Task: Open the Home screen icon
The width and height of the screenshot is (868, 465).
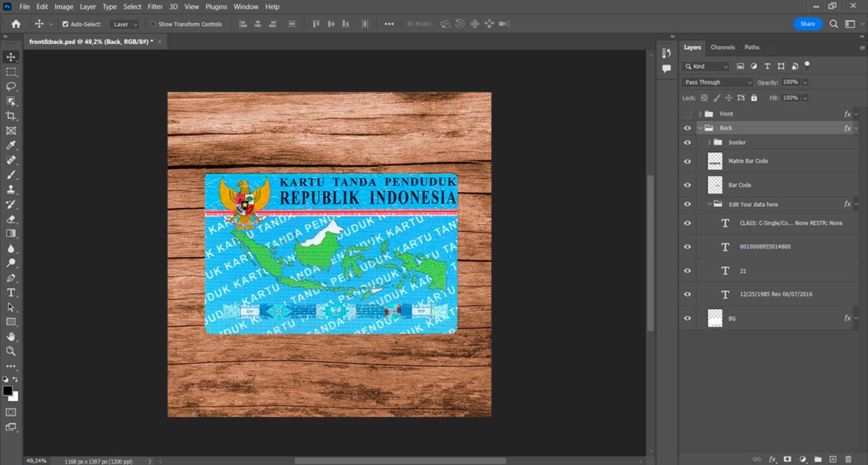Action: (x=15, y=24)
